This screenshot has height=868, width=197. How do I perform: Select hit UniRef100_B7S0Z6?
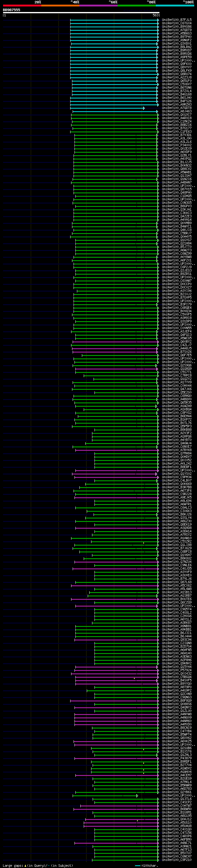[177, 352]
